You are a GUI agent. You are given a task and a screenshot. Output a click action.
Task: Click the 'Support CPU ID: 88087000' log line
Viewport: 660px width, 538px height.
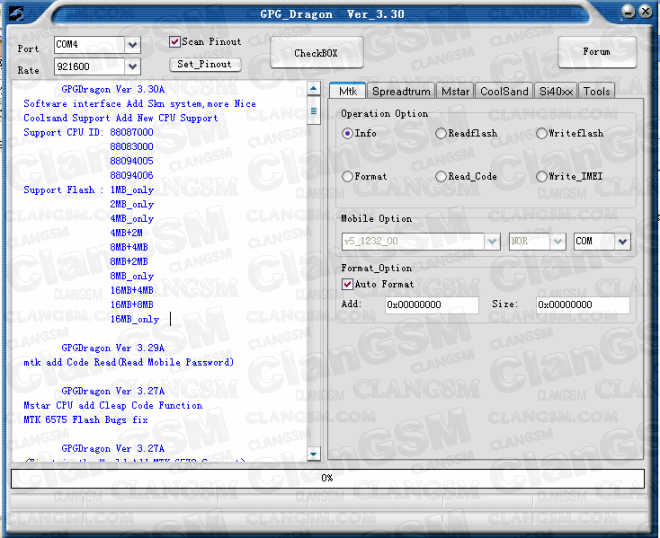(88, 132)
